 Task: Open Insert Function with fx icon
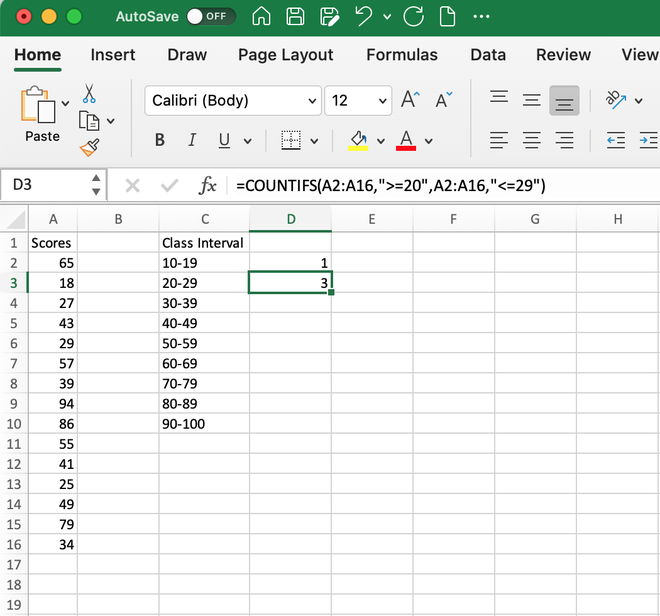[207, 185]
